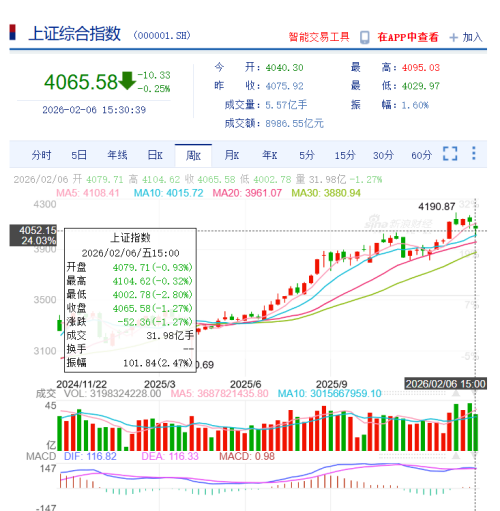Open the three-dot more options menu

point(474,153)
